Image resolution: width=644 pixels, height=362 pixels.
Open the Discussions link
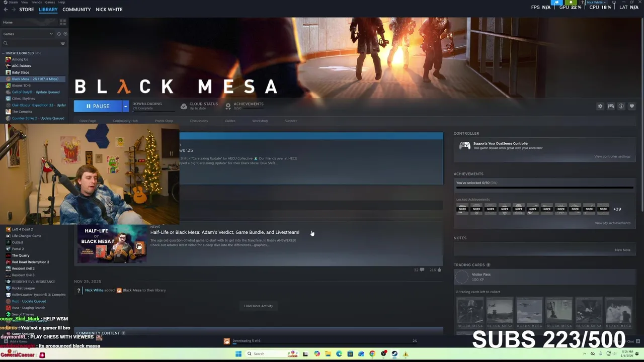[x=199, y=121]
